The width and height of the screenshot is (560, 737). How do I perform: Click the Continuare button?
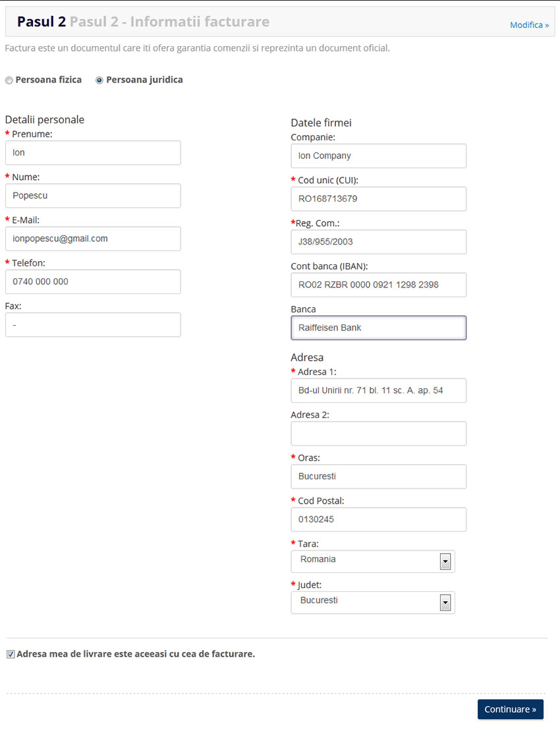pos(510,709)
